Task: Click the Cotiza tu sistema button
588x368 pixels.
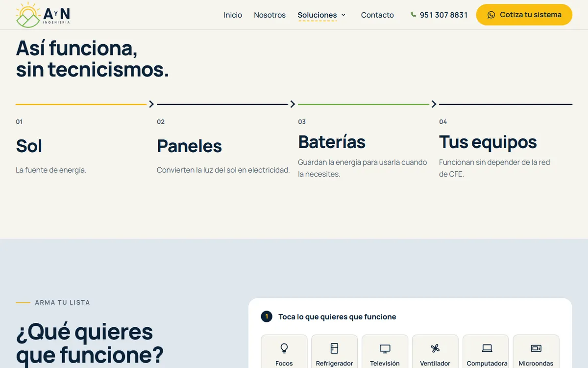Action: [524, 15]
